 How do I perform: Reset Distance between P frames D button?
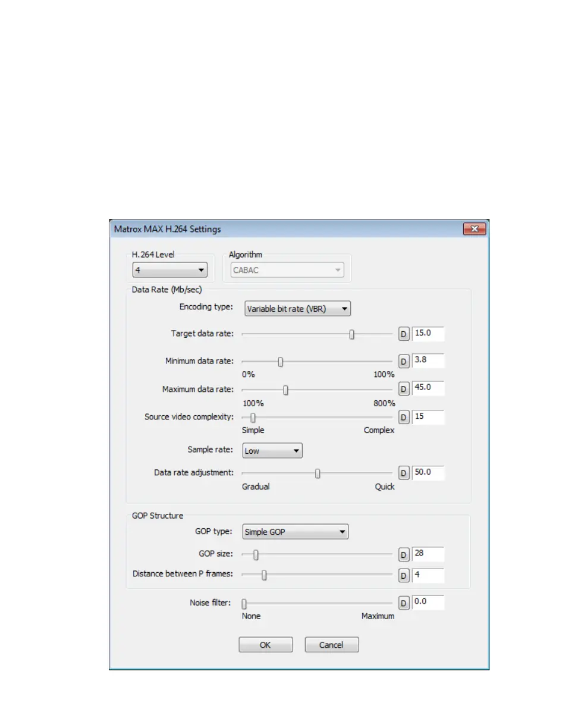(403, 575)
